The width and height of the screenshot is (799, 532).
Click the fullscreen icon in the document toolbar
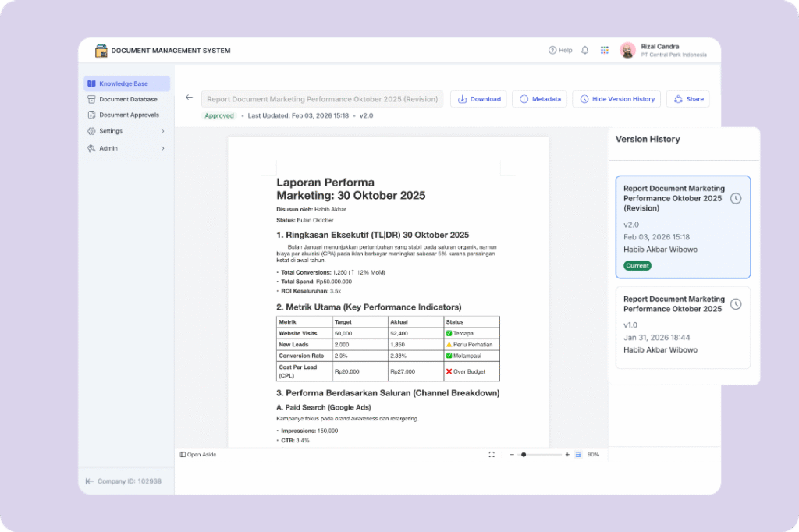[491, 454]
